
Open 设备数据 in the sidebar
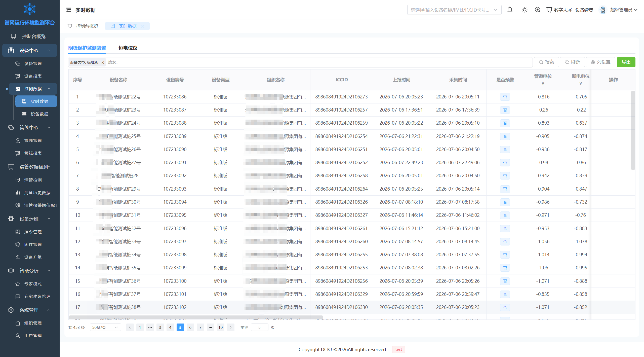36,114
